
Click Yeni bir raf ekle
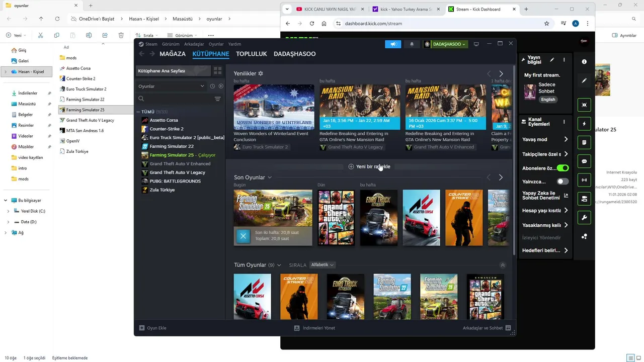tap(369, 166)
